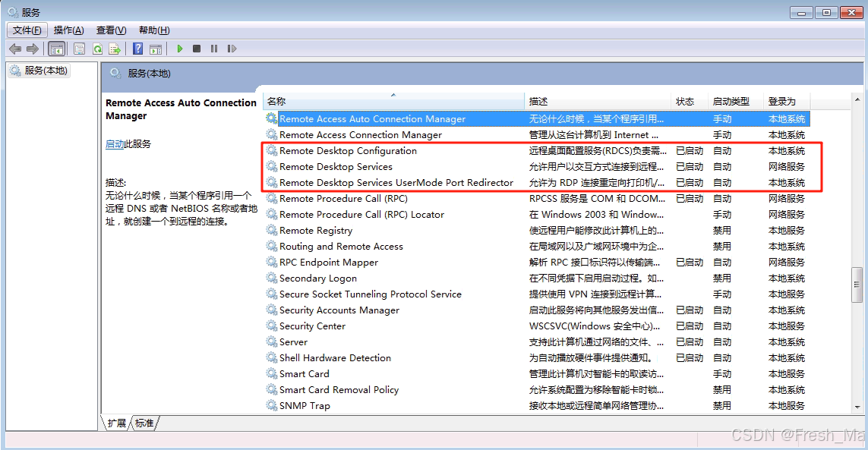868x450 pixels.
Task: Click the 禁用 startup type of Remote Registry
Action: [722, 230]
